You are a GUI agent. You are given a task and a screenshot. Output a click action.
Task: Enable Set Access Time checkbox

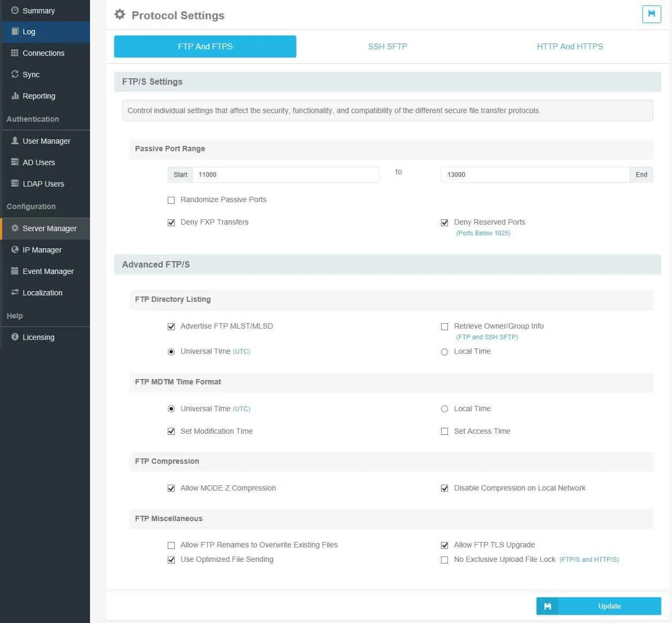tap(445, 432)
